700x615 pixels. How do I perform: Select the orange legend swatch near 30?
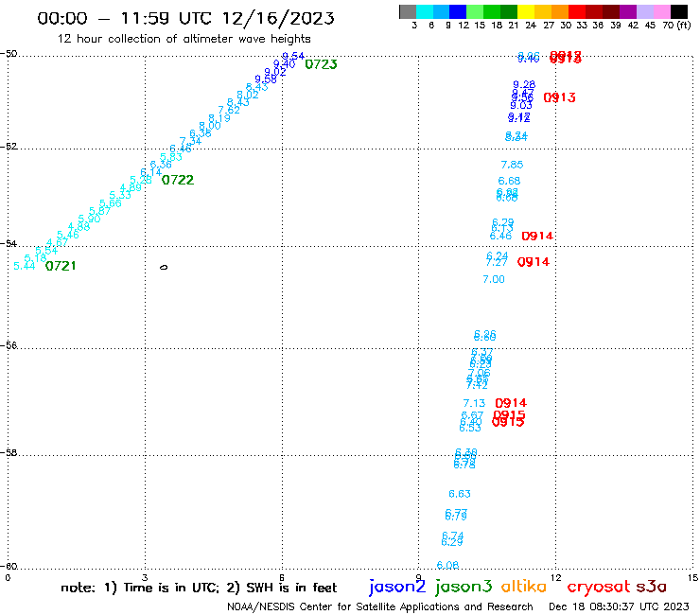pos(560,11)
